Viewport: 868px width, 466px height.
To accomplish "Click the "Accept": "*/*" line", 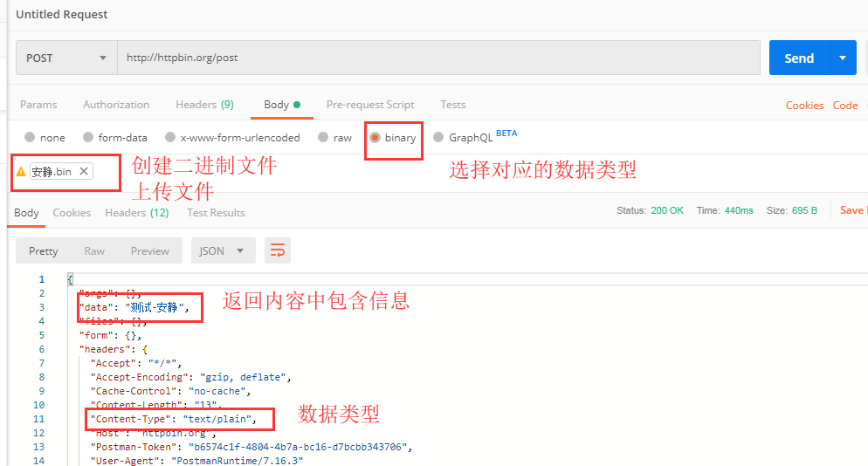I will point(136,363).
